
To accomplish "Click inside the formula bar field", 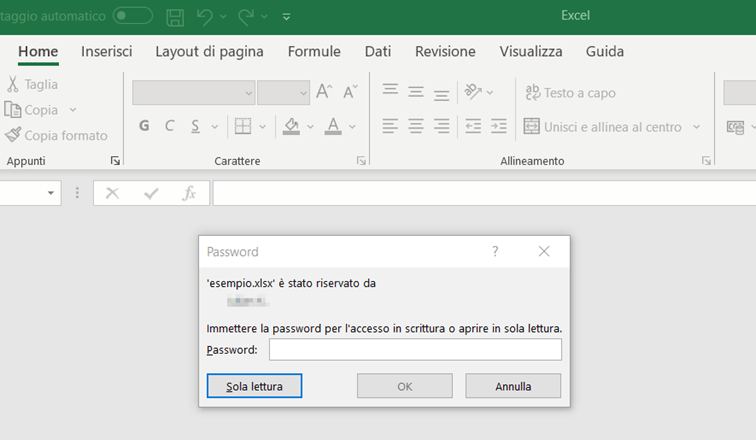I will pos(485,193).
